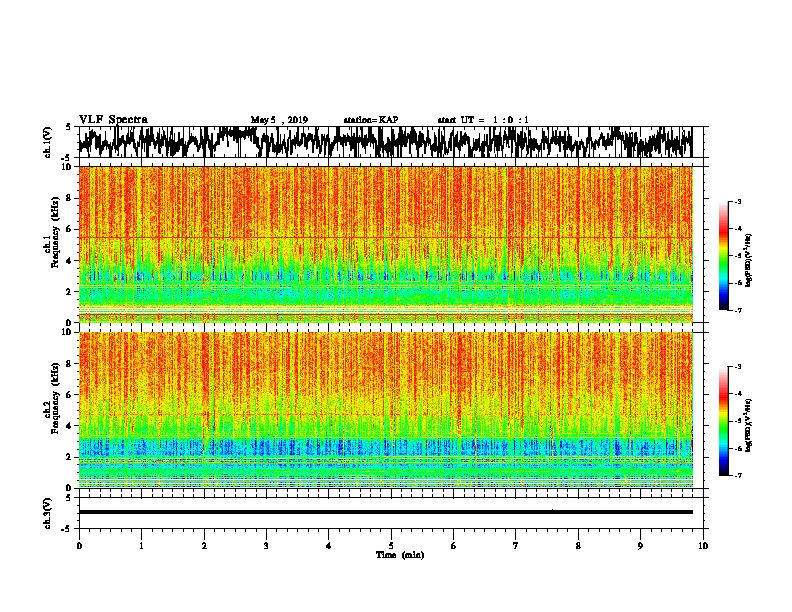792x612 pixels.
Task: Click time axis tick label 6
Action: [454, 546]
